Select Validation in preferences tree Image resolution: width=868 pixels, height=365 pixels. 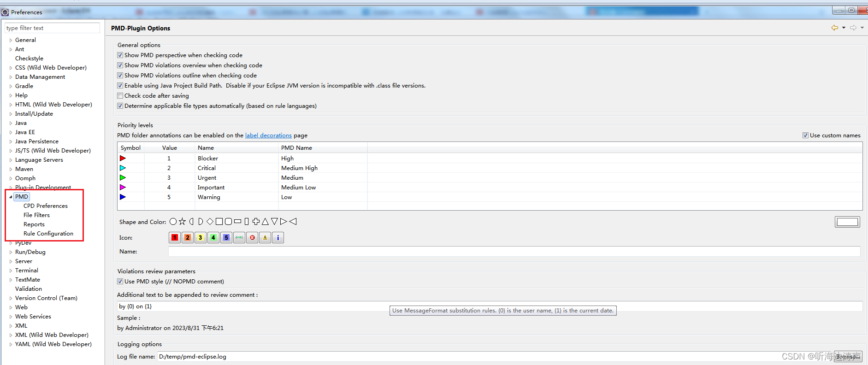coord(29,289)
